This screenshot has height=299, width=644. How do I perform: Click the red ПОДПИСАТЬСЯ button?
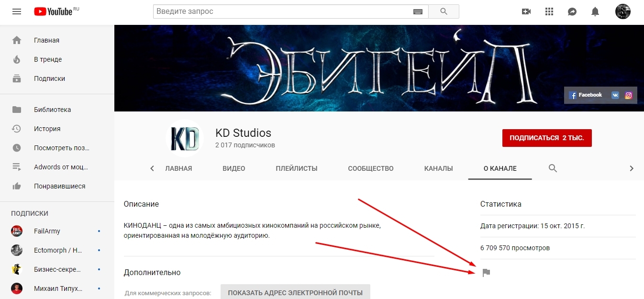coord(546,138)
